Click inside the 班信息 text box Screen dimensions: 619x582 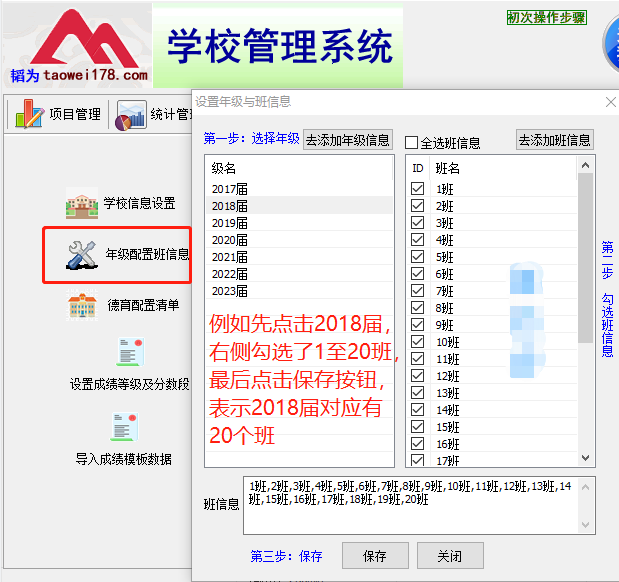pos(411,505)
